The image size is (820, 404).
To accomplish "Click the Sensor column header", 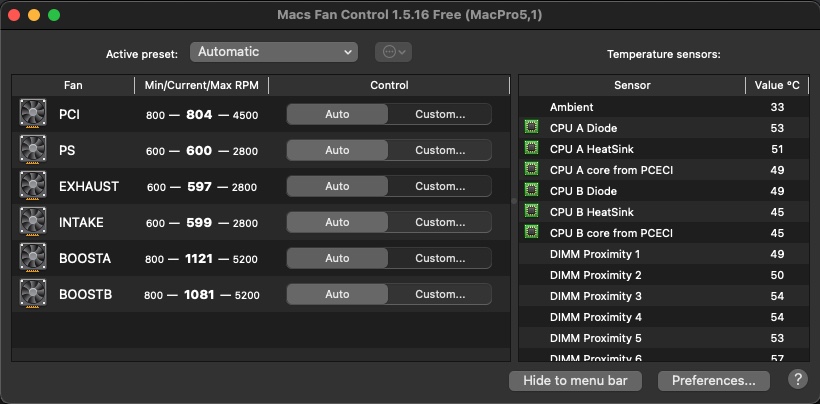I will [631, 86].
